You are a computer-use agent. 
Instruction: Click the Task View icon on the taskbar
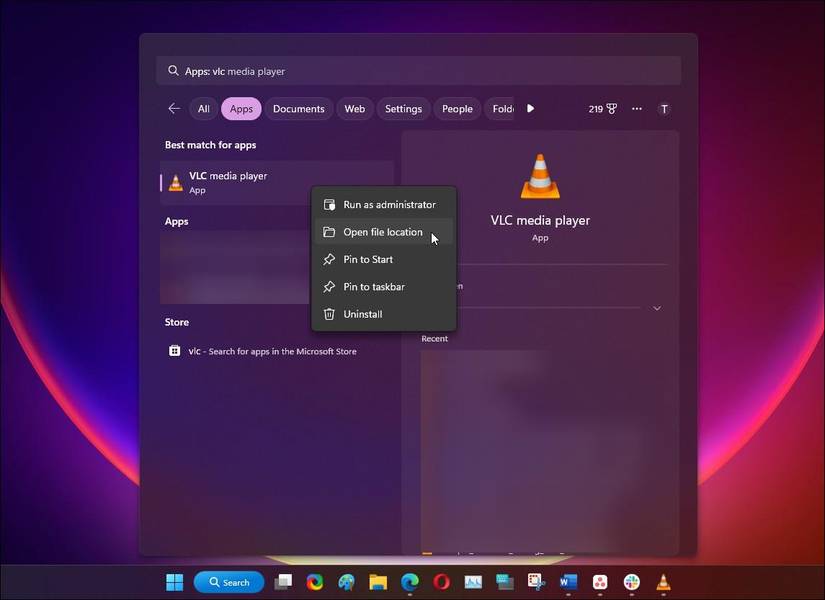(282, 581)
